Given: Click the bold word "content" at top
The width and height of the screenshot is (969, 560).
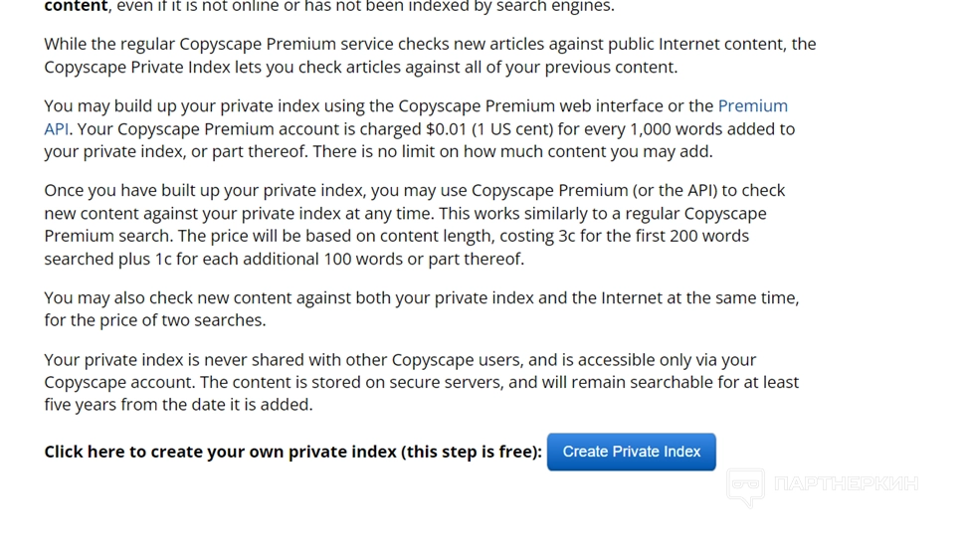Looking at the screenshot, I should coord(75,7).
